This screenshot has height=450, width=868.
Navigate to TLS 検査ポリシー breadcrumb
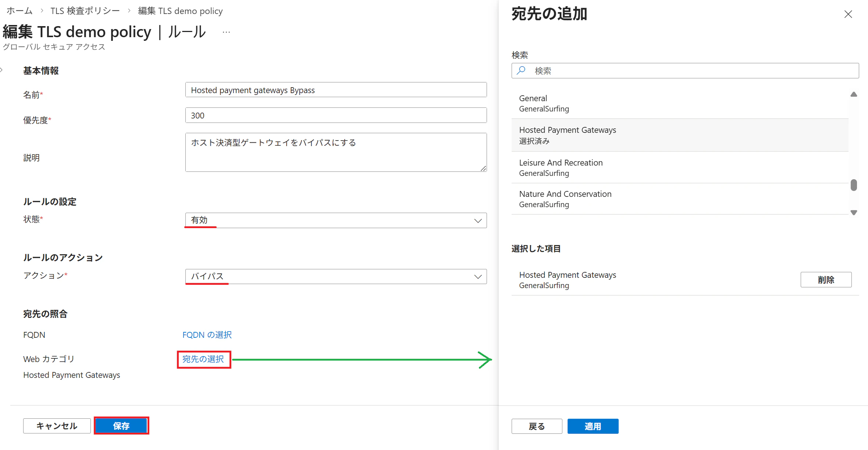click(x=85, y=11)
